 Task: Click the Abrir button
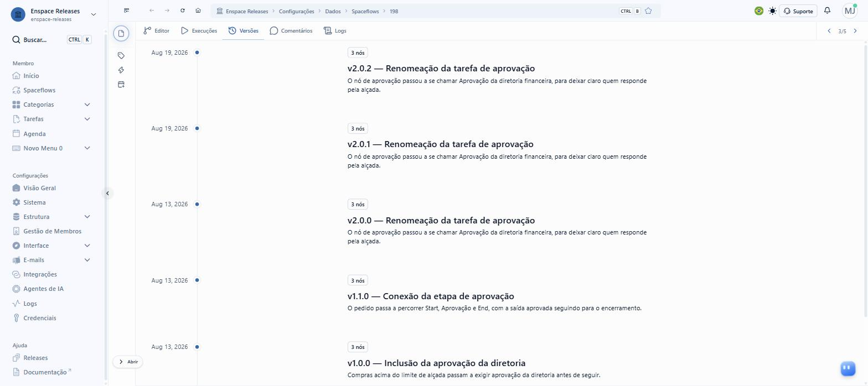tap(128, 362)
